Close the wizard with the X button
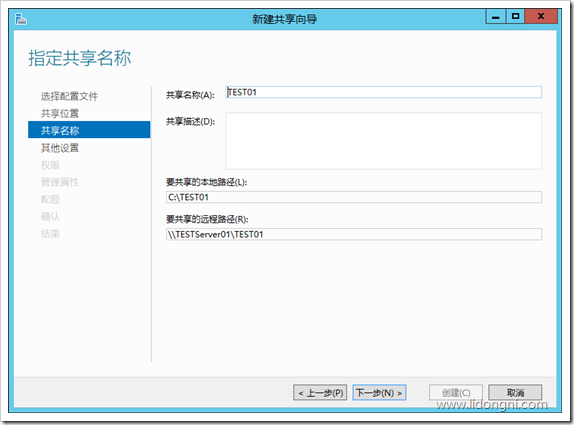The image size is (574, 425). coord(541,16)
